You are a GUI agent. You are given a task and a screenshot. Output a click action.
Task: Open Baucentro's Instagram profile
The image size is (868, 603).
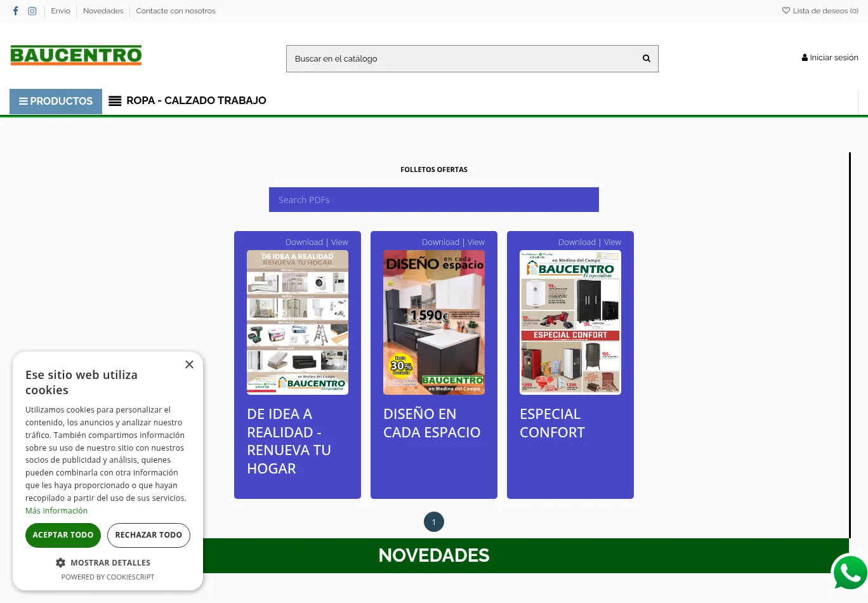click(x=32, y=11)
